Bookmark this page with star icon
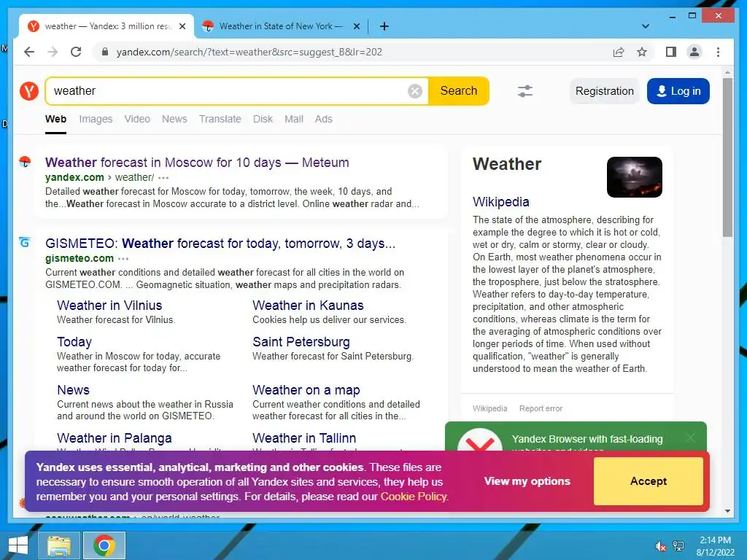Screen dimensions: 747x560 pos(642,52)
